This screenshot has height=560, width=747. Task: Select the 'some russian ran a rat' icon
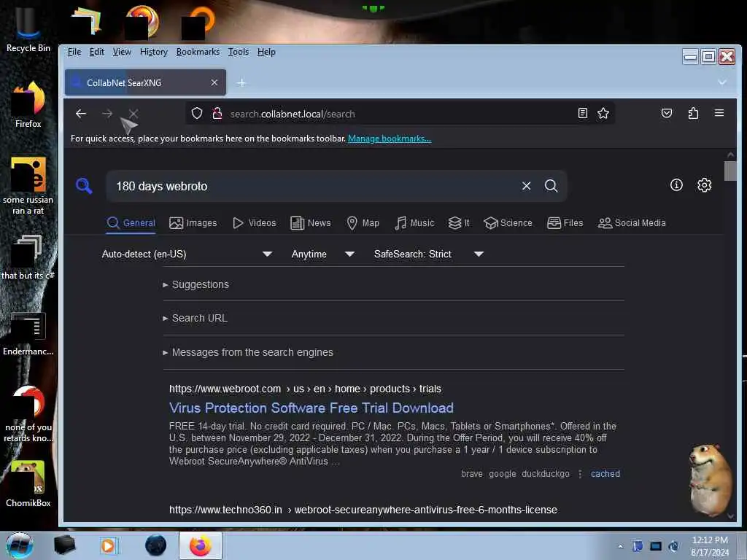(28, 186)
